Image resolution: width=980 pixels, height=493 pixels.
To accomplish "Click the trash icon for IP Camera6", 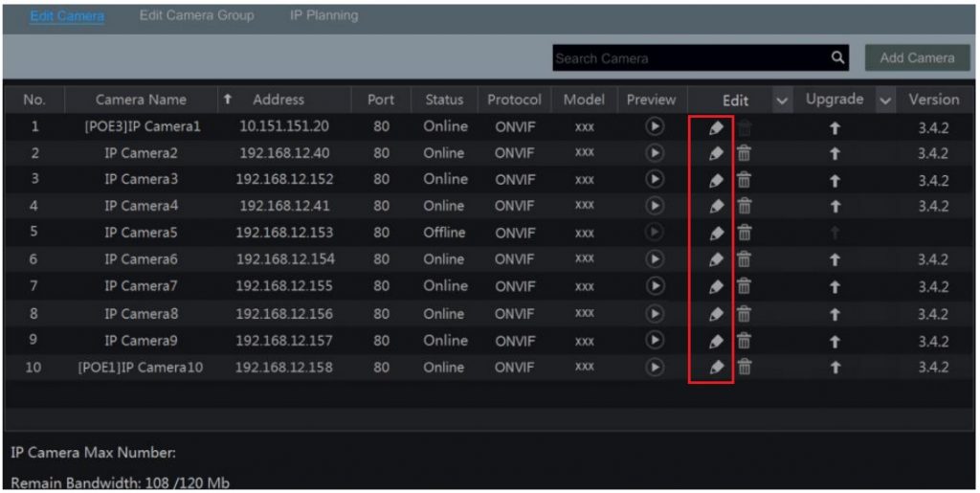I will 744,259.
